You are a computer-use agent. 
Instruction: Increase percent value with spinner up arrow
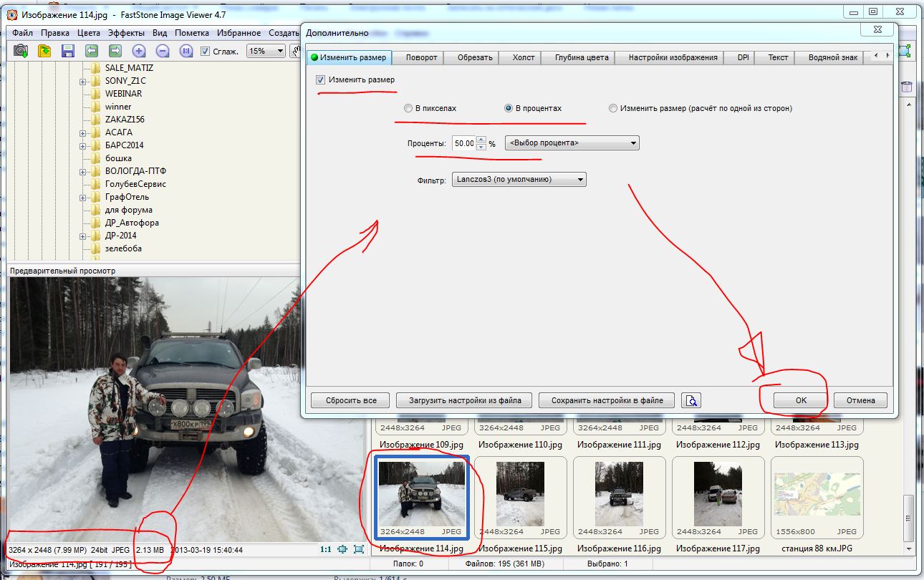click(x=481, y=140)
